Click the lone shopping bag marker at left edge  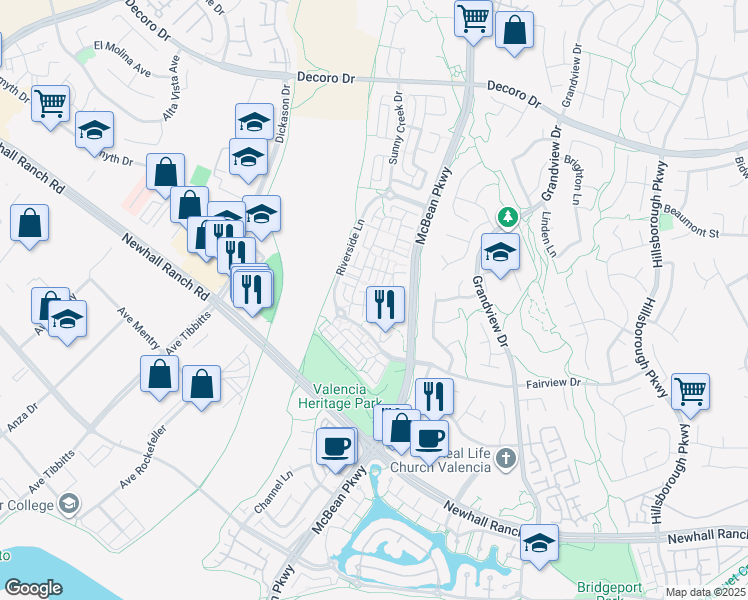pos(30,223)
